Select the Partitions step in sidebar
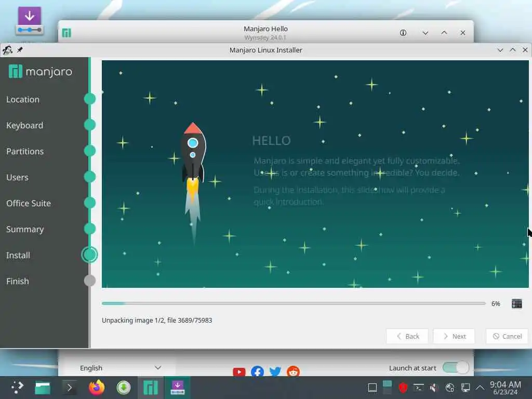Viewport: 532px width, 399px height. coord(25,151)
